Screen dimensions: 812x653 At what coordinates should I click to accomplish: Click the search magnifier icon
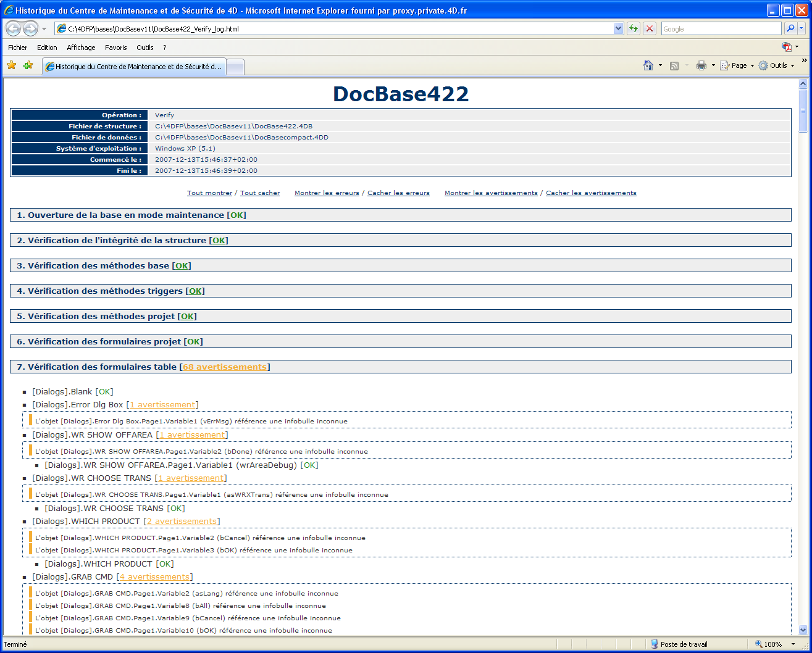click(x=790, y=28)
